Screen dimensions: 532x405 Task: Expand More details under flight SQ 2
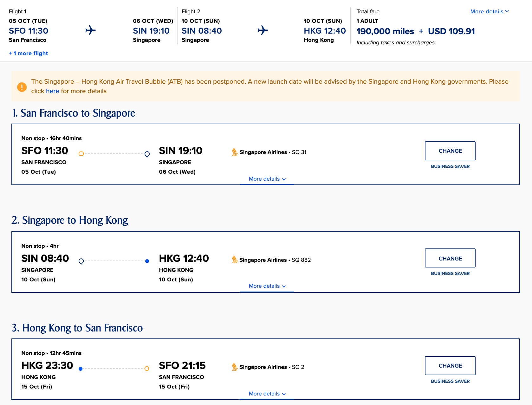(x=267, y=394)
